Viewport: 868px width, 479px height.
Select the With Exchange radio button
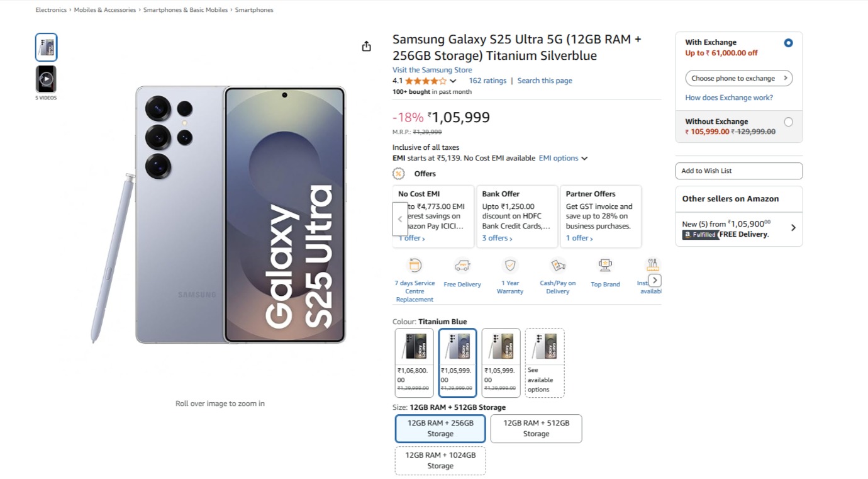coord(788,43)
